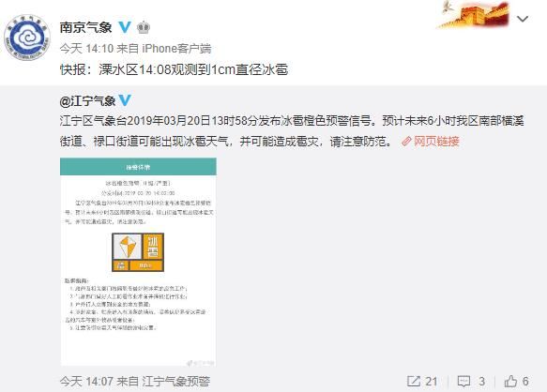Like the post with thumbs-up icon
Image resolution: width=547 pixels, height=392 pixels.
(x=510, y=381)
